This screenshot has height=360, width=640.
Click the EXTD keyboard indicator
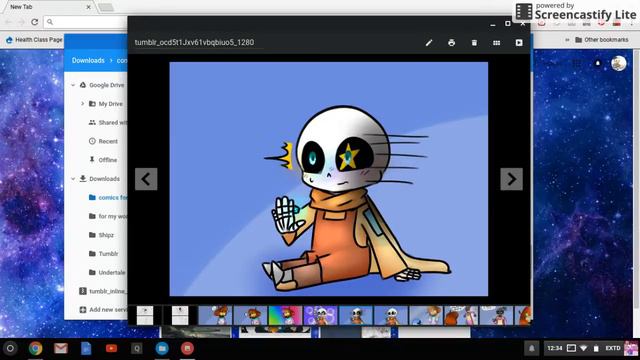tap(613, 348)
